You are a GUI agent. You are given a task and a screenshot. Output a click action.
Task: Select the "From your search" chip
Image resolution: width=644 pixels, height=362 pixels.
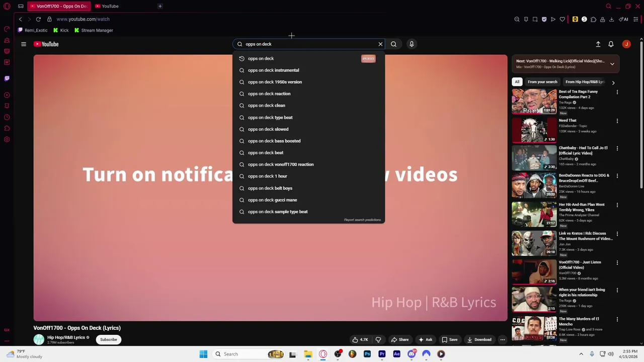coord(542,82)
